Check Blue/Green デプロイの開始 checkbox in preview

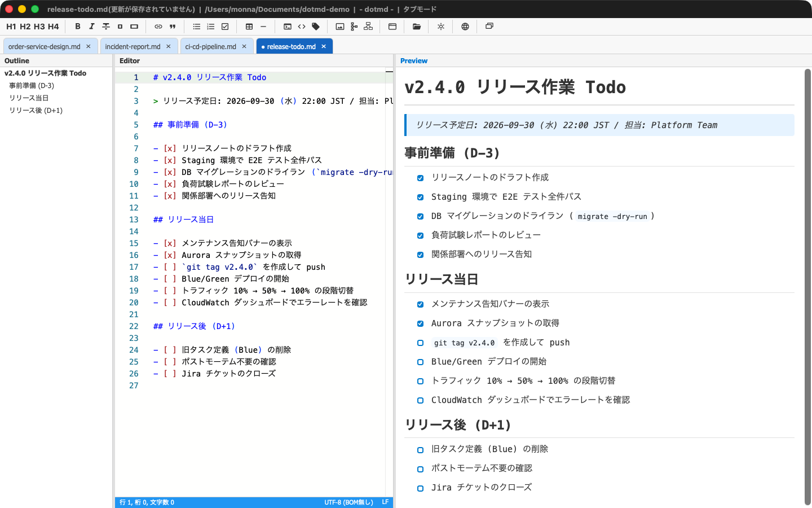point(420,362)
